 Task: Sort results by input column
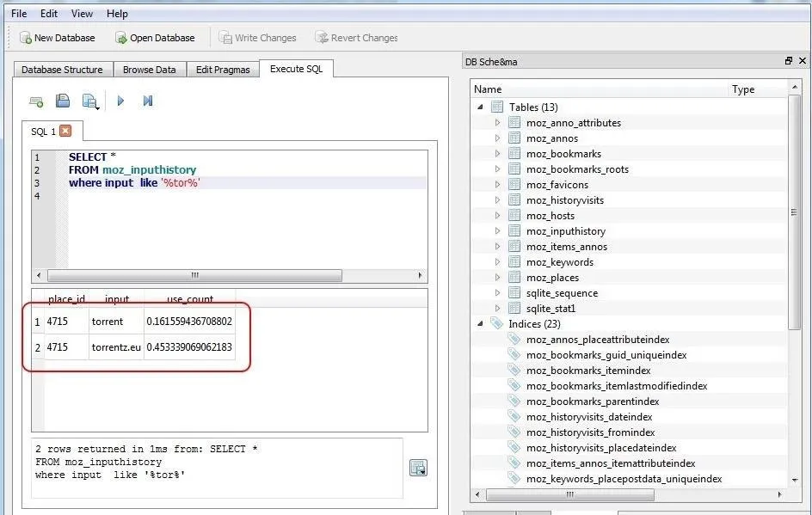116,299
